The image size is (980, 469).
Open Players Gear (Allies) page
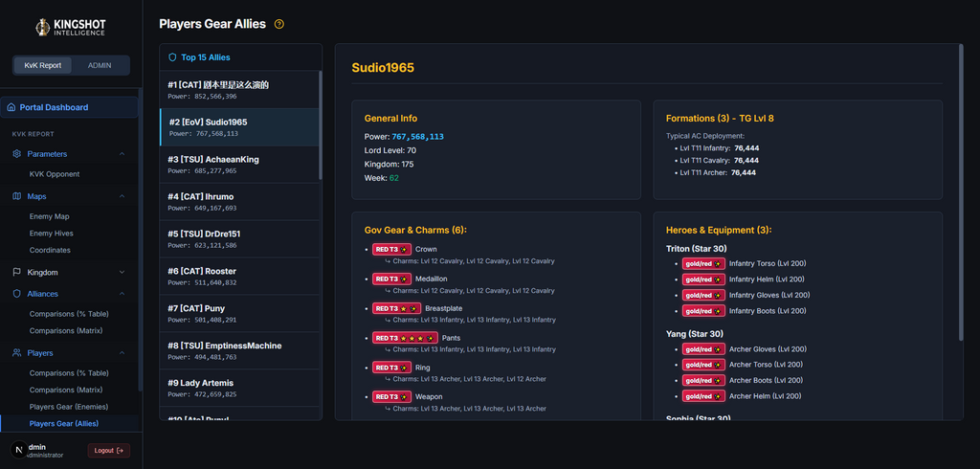point(70,424)
